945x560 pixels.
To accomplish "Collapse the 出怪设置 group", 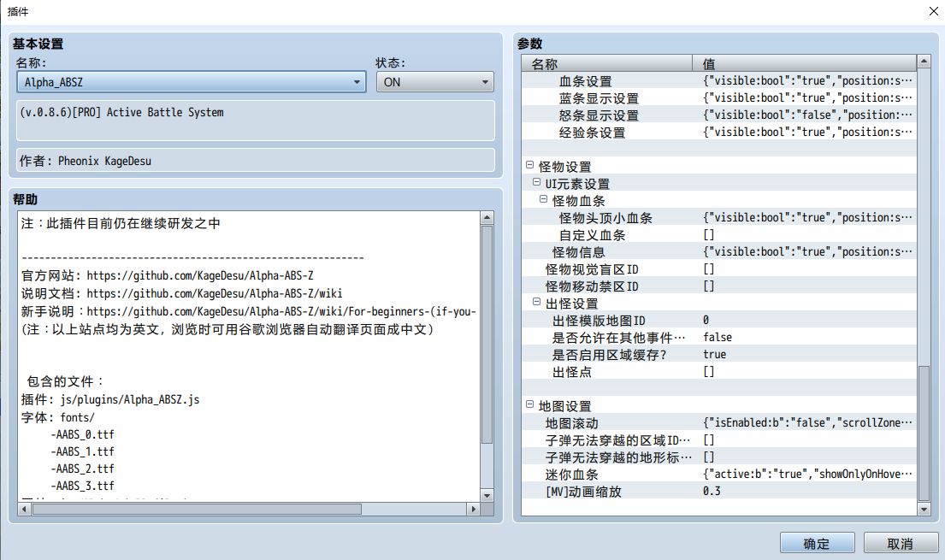I will [x=536, y=302].
